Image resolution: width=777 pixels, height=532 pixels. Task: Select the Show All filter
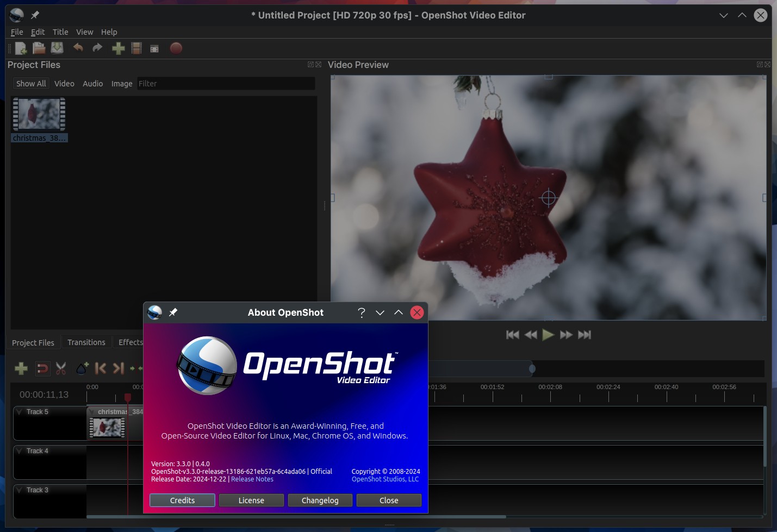pos(31,84)
